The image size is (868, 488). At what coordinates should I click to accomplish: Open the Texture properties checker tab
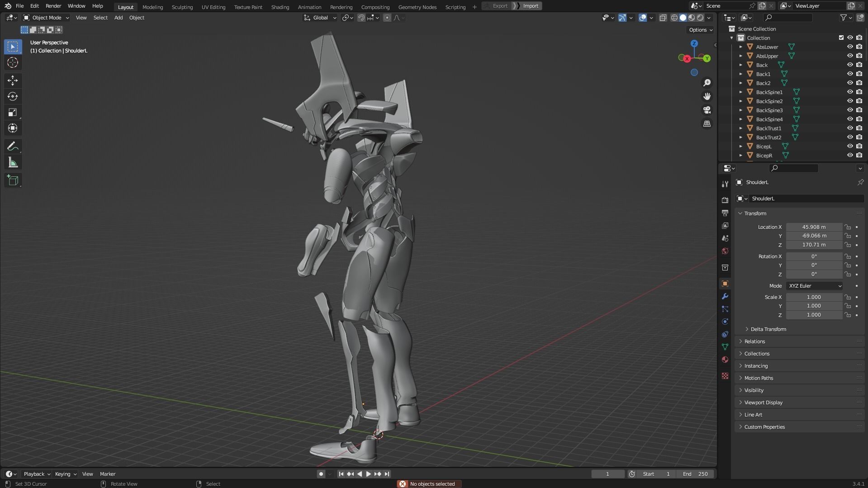coord(725,376)
